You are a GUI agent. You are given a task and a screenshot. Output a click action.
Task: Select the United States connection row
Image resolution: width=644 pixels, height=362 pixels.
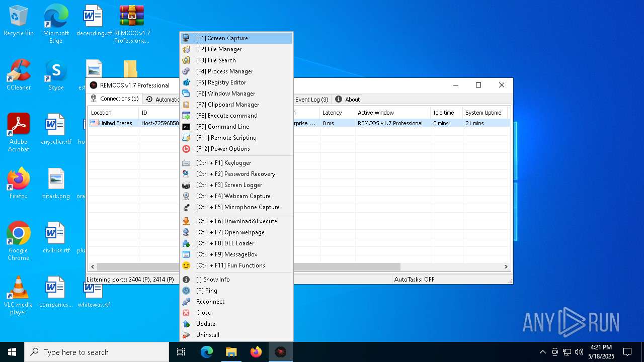tap(299, 123)
